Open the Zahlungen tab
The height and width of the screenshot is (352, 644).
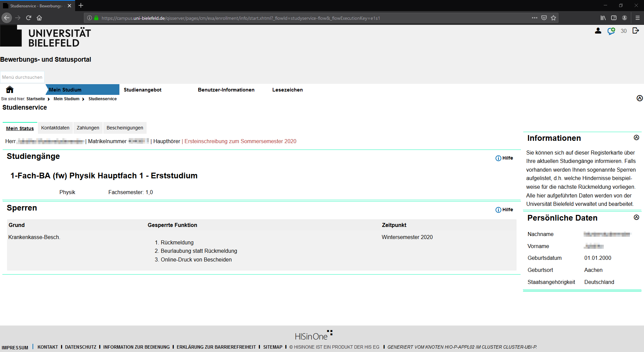(88, 128)
